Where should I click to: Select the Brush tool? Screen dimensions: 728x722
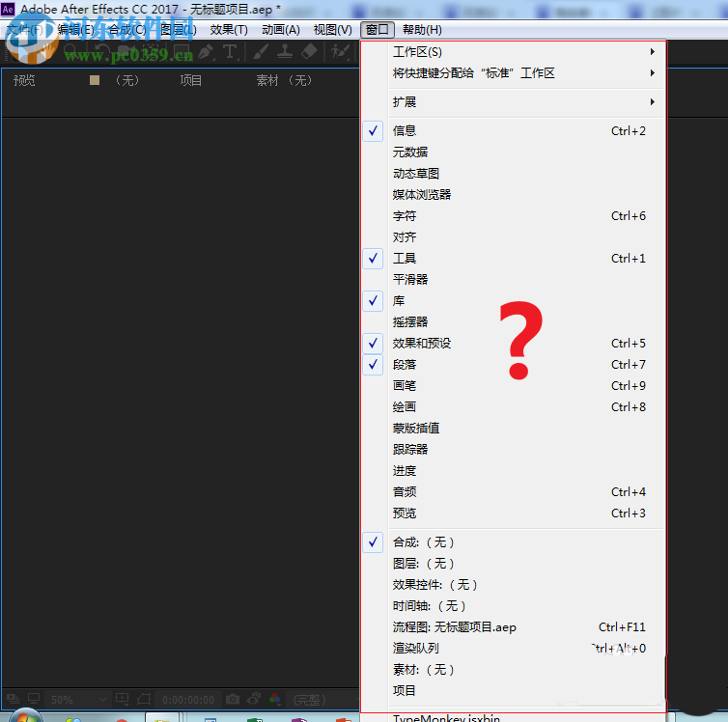(261, 51)
